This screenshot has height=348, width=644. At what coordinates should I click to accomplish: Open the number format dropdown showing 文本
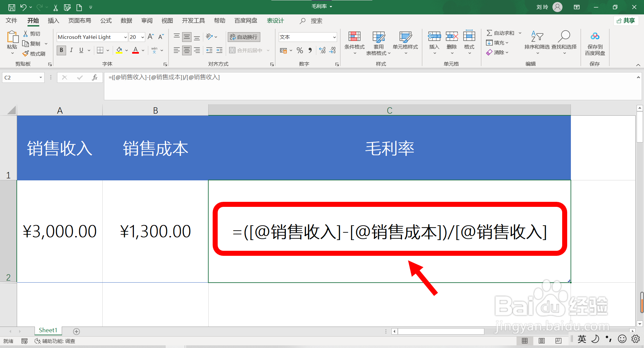pos(334,37)
